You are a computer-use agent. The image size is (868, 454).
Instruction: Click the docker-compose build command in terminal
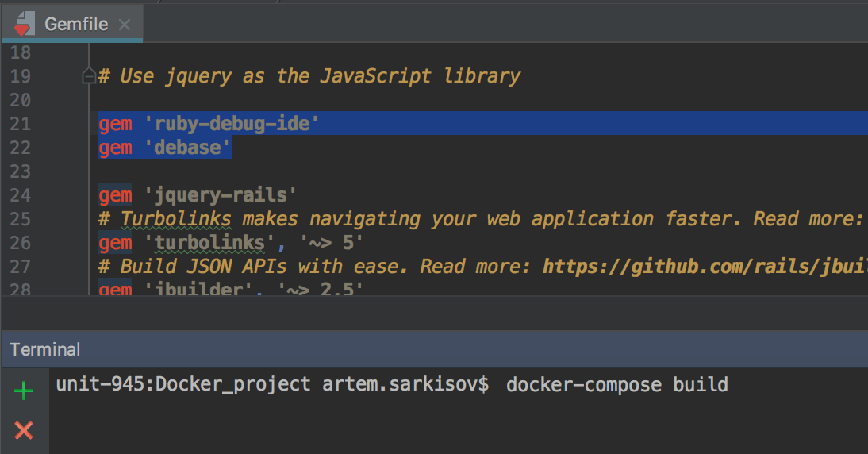pyautogui.click(x=616, y=384)
